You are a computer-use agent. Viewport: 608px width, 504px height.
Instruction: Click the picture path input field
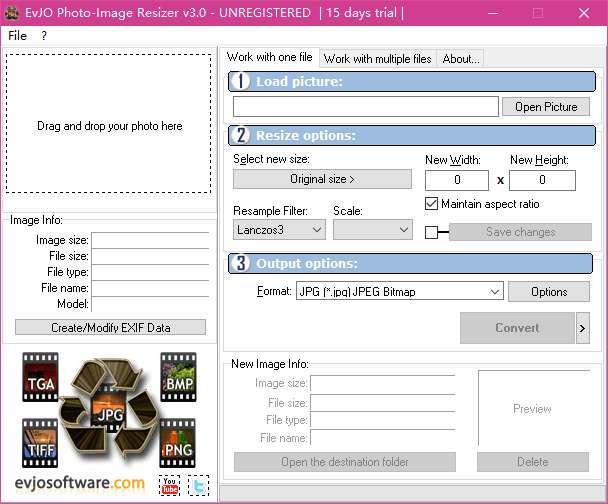366,107
